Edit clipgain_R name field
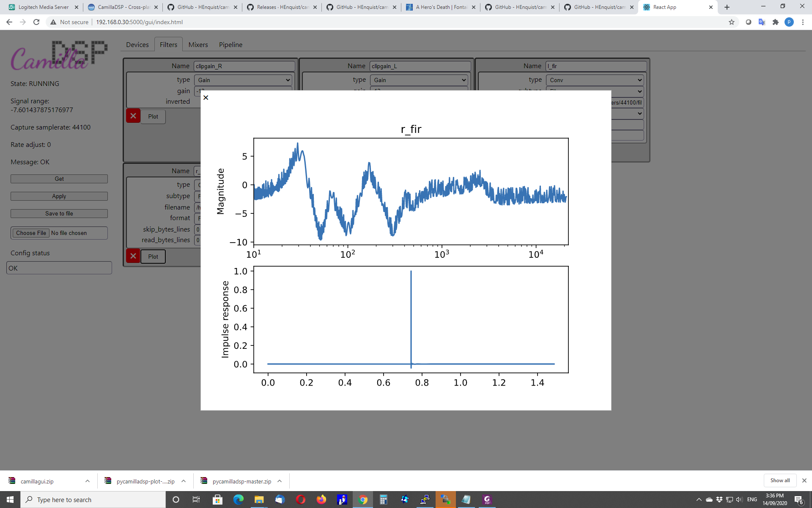812x508 pixels. tap(244, 66)
